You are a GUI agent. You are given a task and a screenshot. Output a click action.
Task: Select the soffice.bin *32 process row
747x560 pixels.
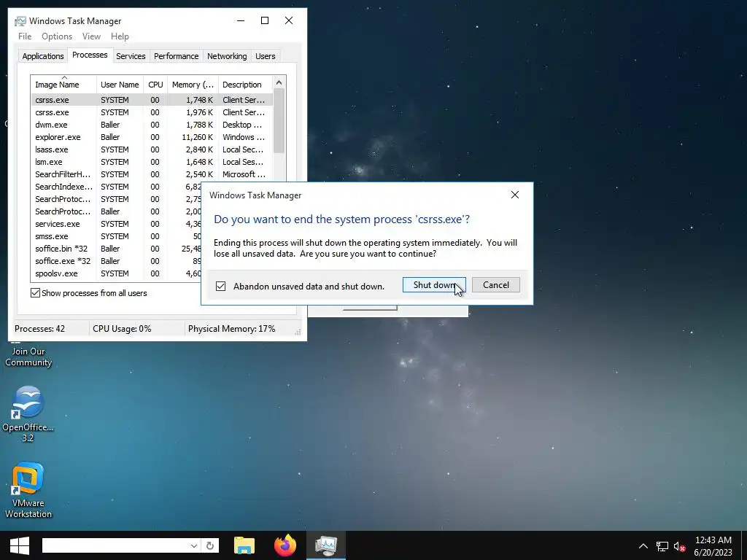(117, 249)
